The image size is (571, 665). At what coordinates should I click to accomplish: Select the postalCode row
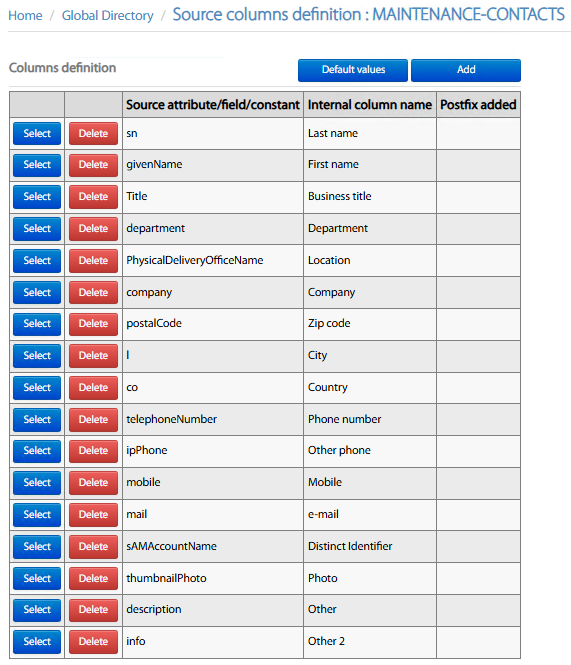pos(37,324)
